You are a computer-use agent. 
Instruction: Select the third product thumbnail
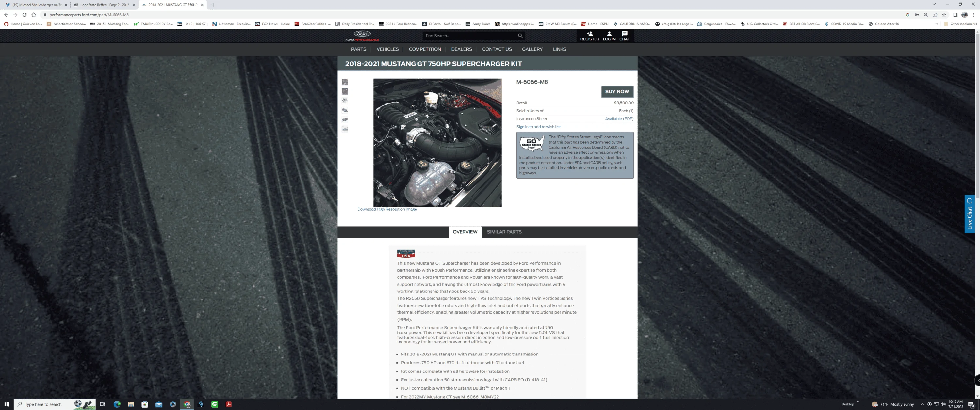coord(345,101)
